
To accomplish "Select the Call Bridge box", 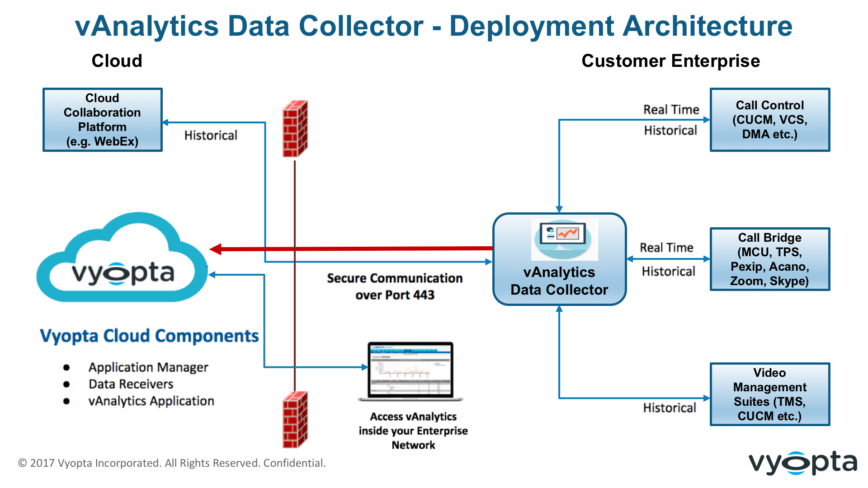I will [769, 259].
